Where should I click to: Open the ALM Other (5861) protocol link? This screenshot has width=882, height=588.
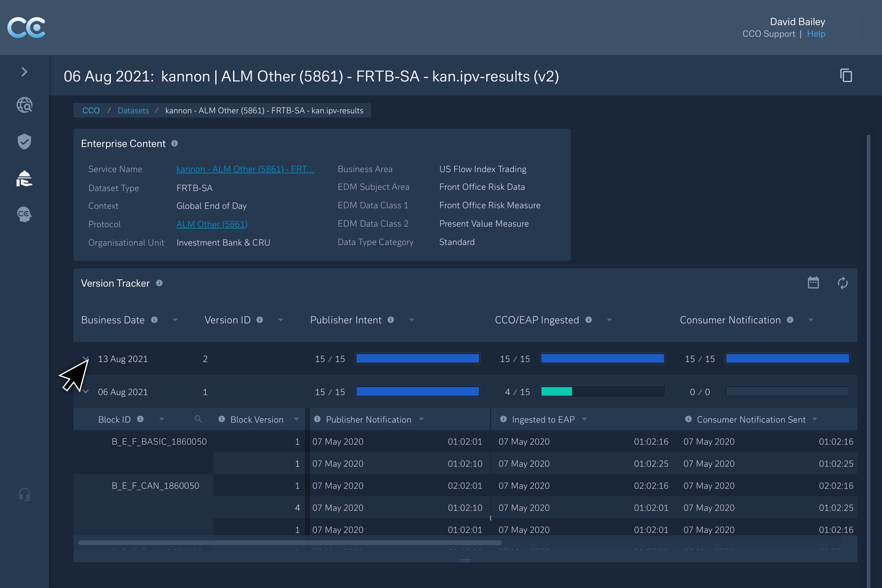212,224
